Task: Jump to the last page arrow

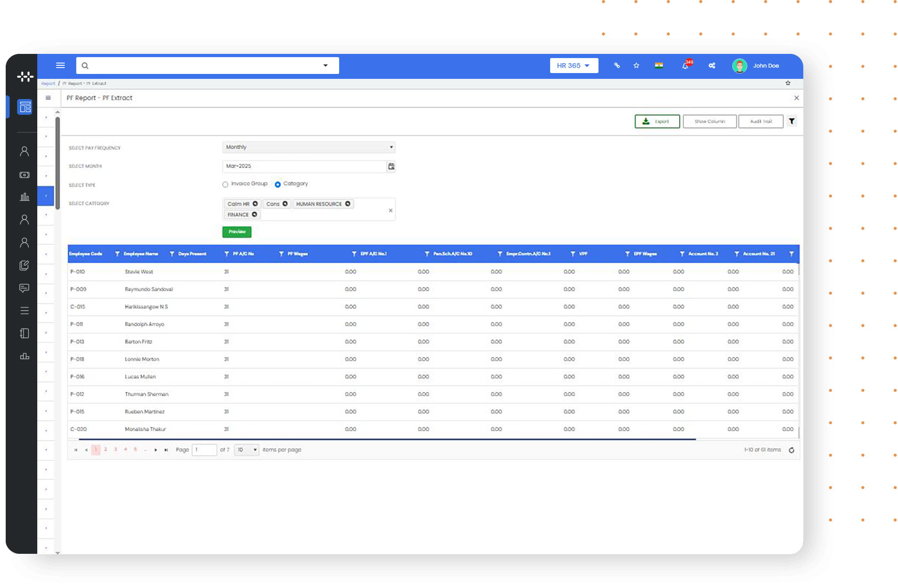Action: coord(166,450)
